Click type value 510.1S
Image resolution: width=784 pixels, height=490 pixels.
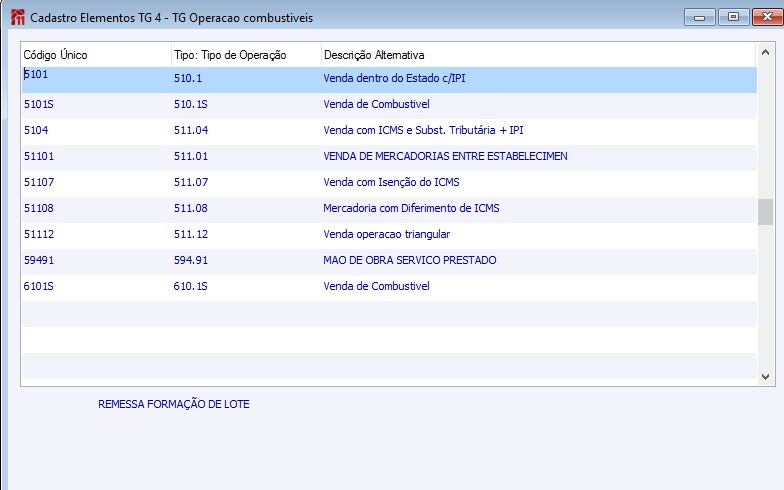pyautogui.click(x=190, y=104)
